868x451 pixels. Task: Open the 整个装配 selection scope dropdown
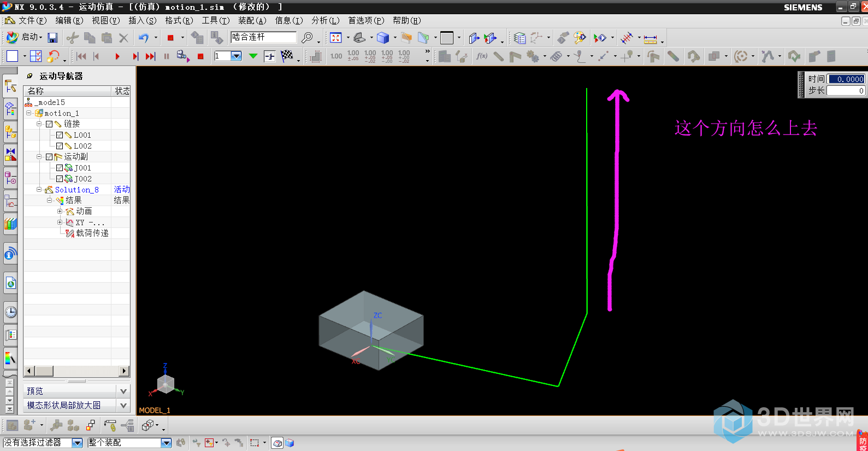(x=166, y=443)
